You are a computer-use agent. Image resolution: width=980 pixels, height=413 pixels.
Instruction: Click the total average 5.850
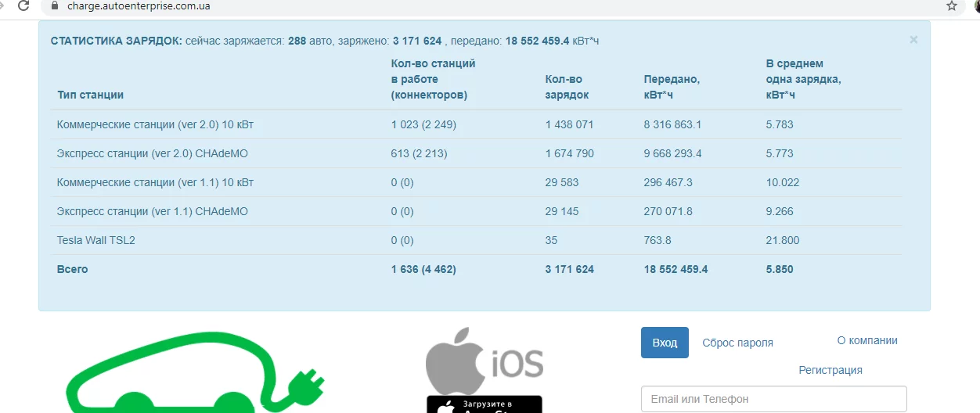[x=779, y=269]
